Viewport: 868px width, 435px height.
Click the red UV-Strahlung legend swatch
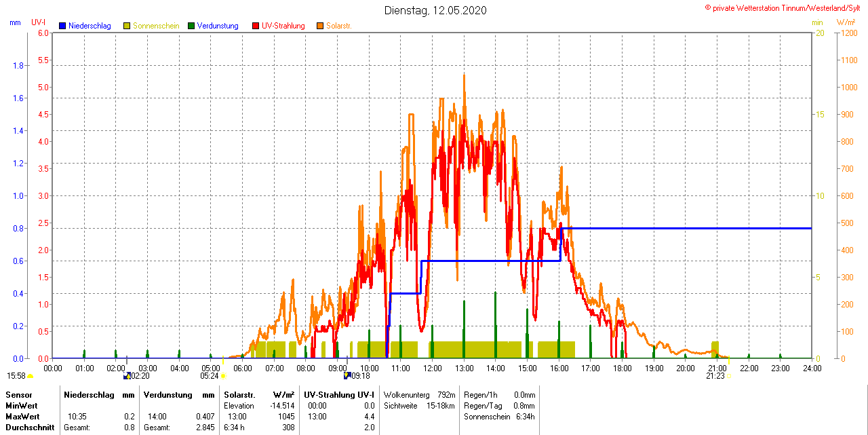click(256, 26)
